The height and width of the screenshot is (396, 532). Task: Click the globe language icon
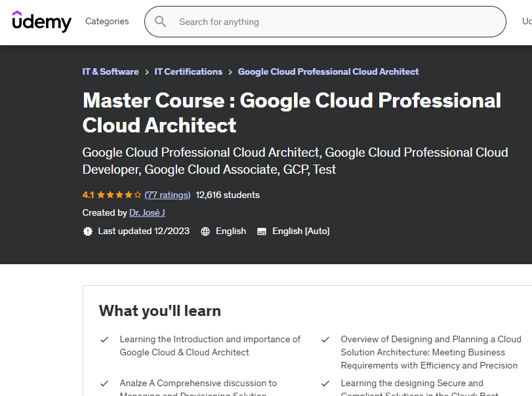point(205,231)
